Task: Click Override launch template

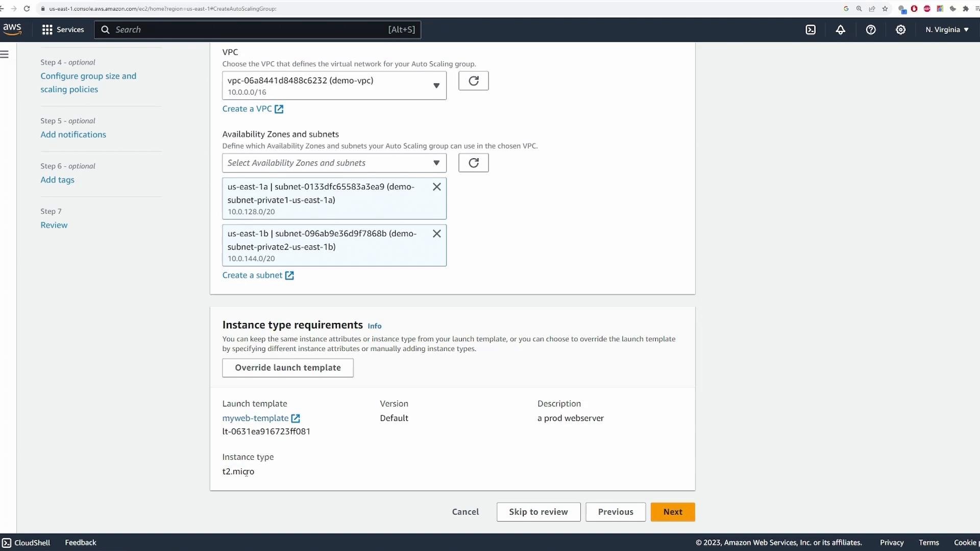Action: pos(288,368)
